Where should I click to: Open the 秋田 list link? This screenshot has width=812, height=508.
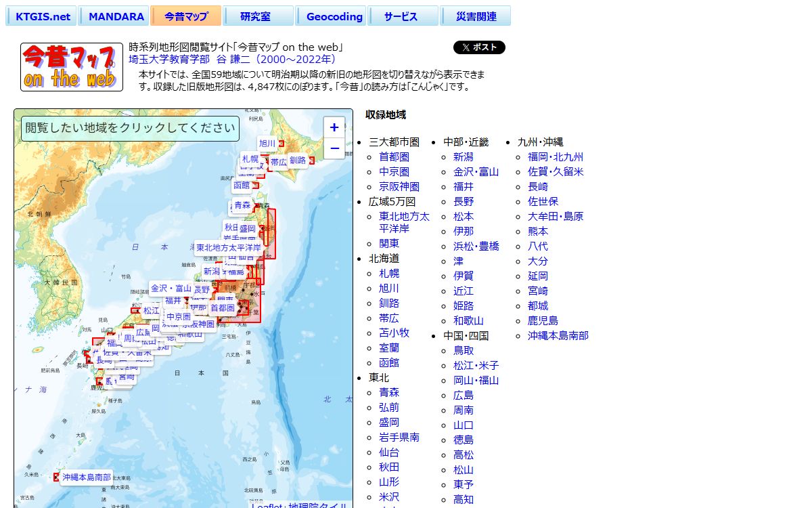tap(389, 467)
